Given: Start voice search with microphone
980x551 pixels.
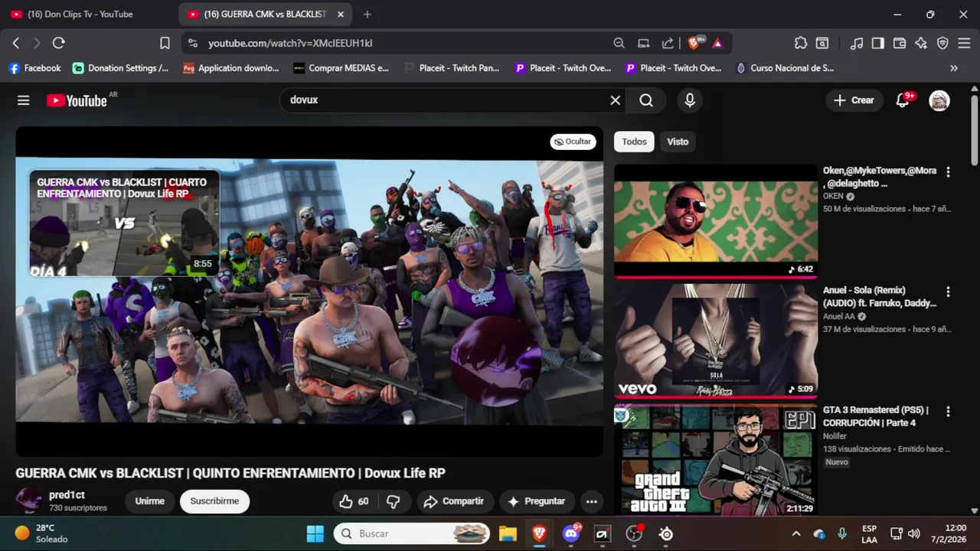Looking at the screenshot, I should point(690,100).
